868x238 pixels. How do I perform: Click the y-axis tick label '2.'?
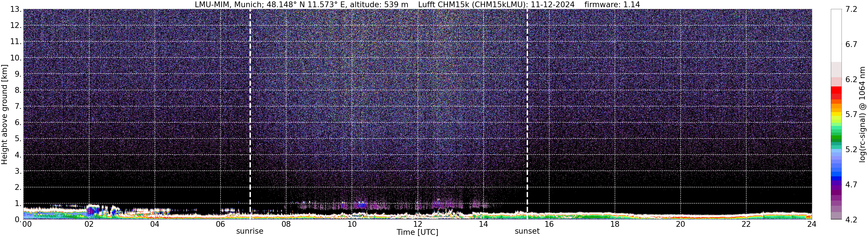tap(18, 188)
